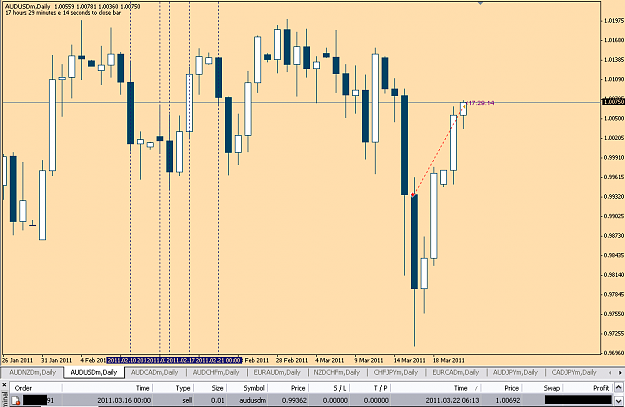
Task: Sort by the Symbol column header
Action: [254, 388]
